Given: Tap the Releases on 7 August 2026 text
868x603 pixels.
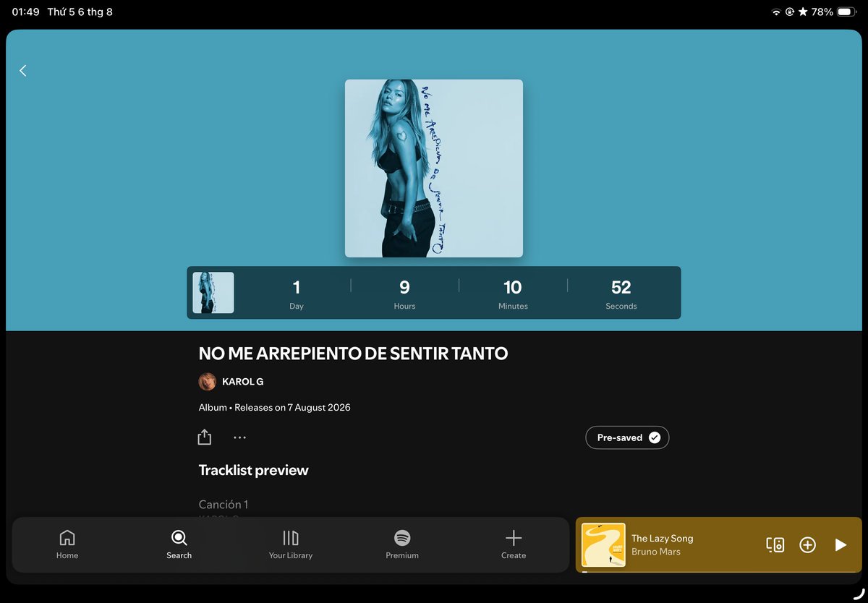Looking at the screenshot, I should pyautogui.click(x=292, y=407).
